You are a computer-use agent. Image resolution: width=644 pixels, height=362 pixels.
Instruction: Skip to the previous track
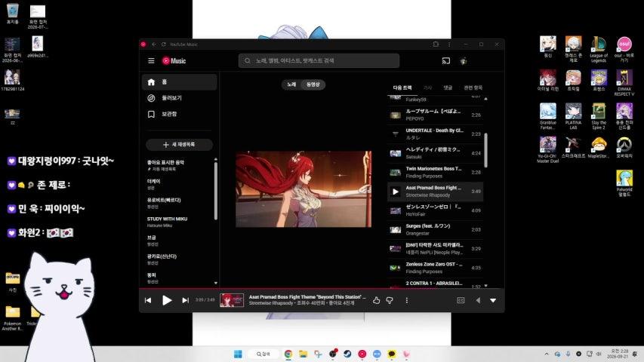(x=148, y=300)
